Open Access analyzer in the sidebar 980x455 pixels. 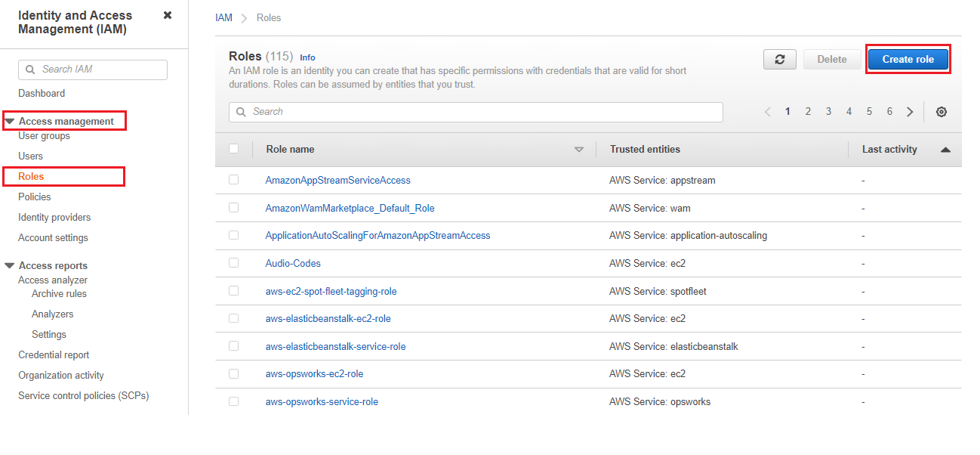click(x=53, y=280)
